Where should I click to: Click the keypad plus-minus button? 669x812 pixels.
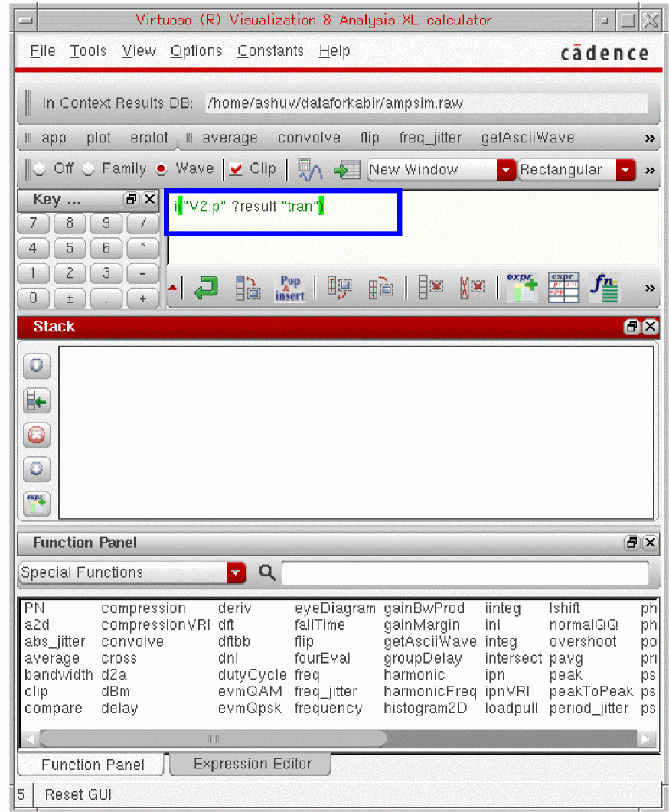point(70,298)
